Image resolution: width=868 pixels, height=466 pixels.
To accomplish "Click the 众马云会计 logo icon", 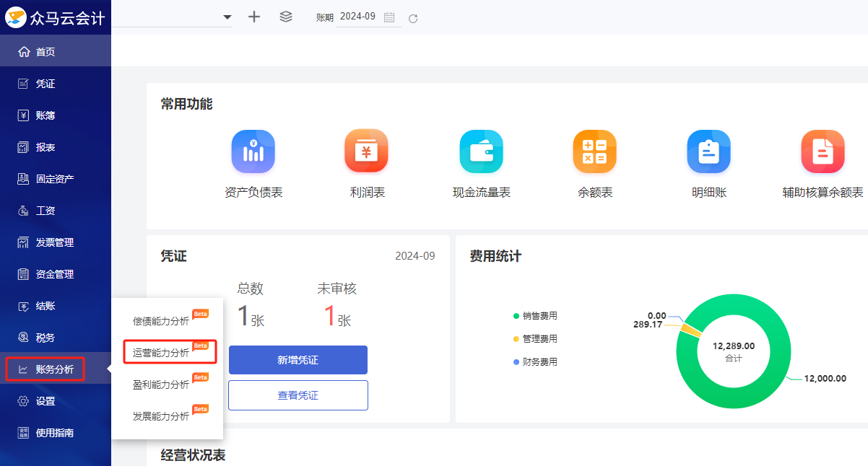I will [16, 17].
